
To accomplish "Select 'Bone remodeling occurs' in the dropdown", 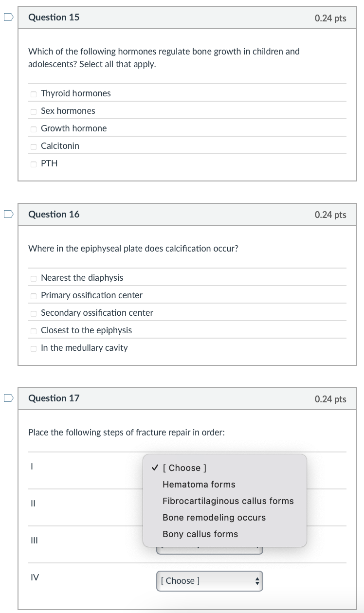I will coord(214,517).
